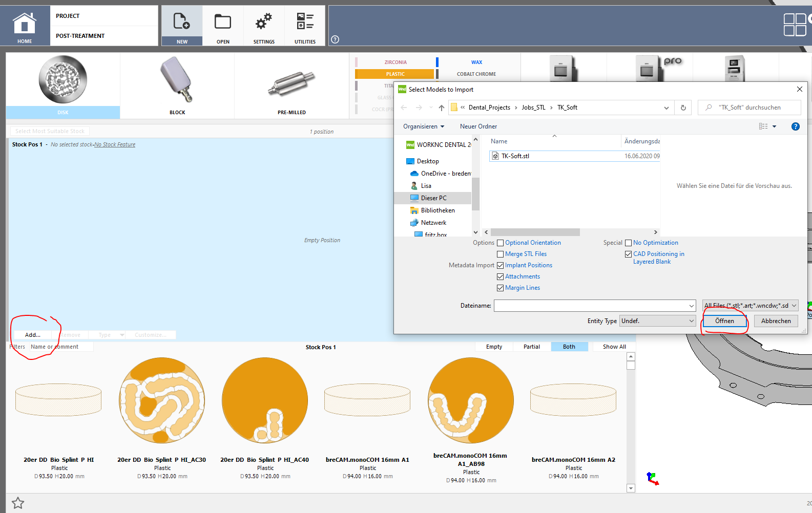Uncheck Implant Positions

pos(501,266)
